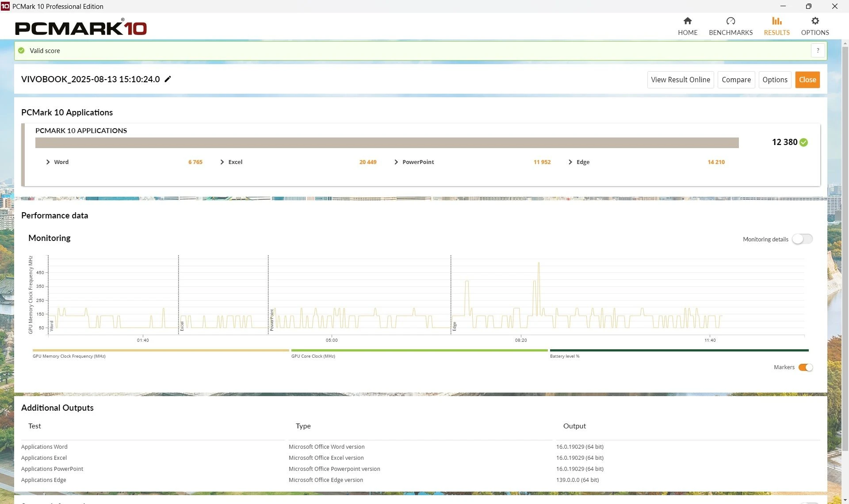Screen dimensions: 849x504
Task: Click the PCMark 10 title bar app icon
Action: pyautogui.click(x=5, y=6)
